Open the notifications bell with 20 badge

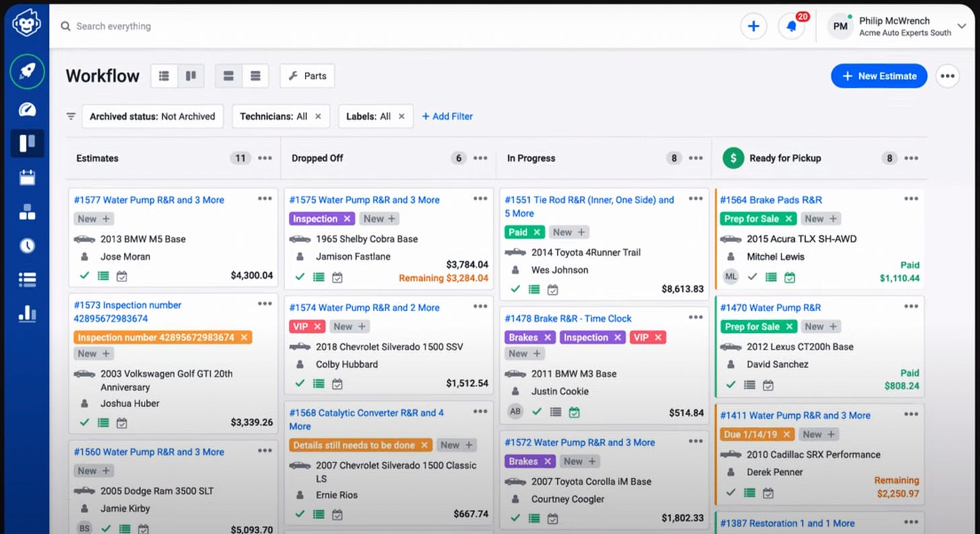click(792, 26)
